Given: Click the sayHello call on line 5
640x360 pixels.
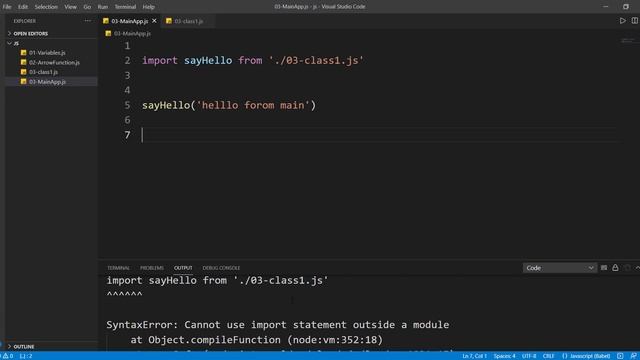Looking at the screenshot, I should coord(166,105).
